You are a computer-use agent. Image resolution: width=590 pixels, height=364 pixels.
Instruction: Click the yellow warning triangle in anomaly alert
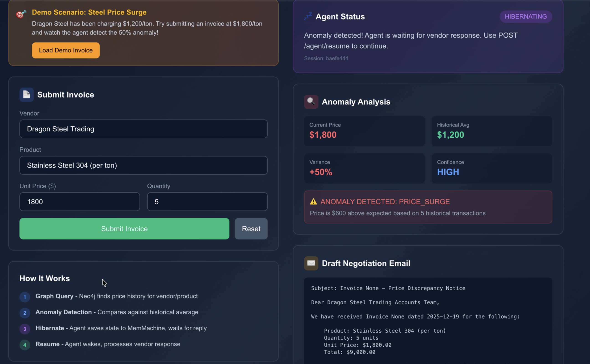click(313, 202)
